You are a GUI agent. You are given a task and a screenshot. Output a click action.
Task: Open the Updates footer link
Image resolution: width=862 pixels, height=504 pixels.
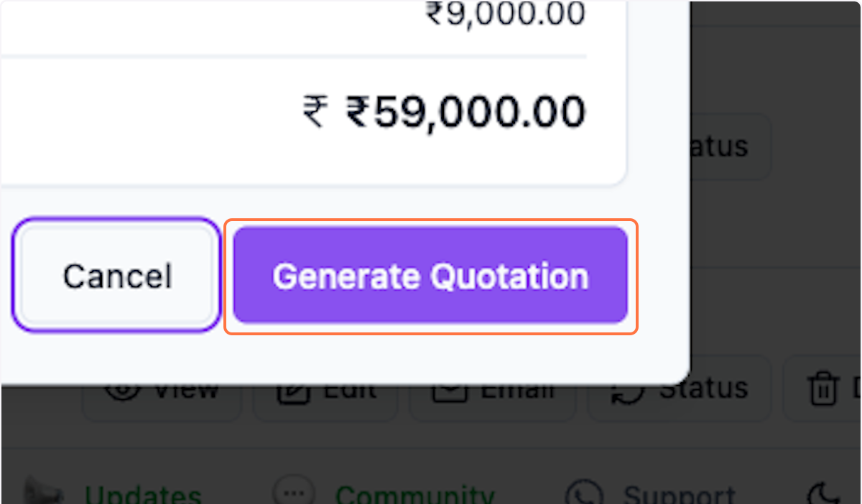[x=142, y=495]
